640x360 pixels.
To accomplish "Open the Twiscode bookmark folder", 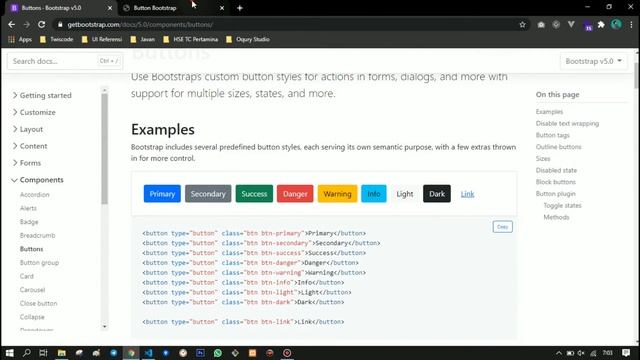I will click(x=56, y=39).
